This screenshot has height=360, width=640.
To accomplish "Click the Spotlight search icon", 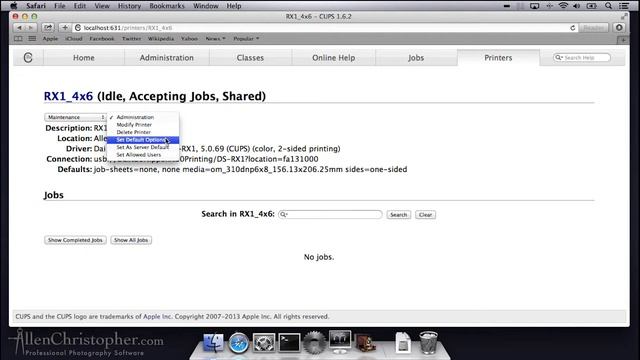I will pos(608,6).
